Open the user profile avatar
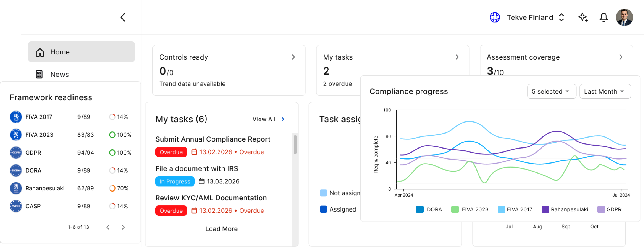Screen dimensions: 644x247 click(x=624, y=17)
